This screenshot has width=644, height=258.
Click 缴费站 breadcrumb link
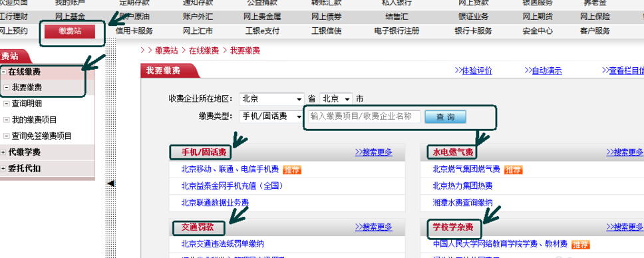pos(166,51)
